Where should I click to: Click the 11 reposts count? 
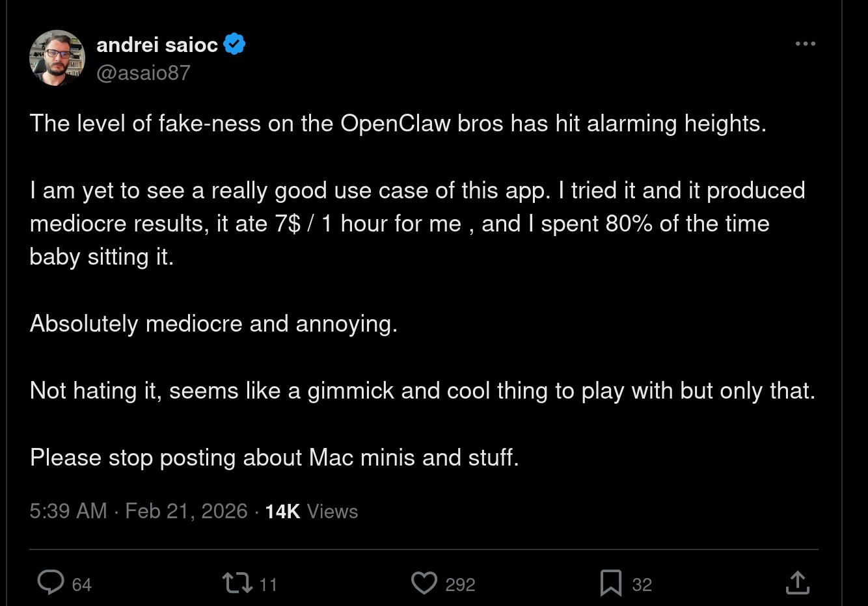pyautogui.click(x=268, y=585)
